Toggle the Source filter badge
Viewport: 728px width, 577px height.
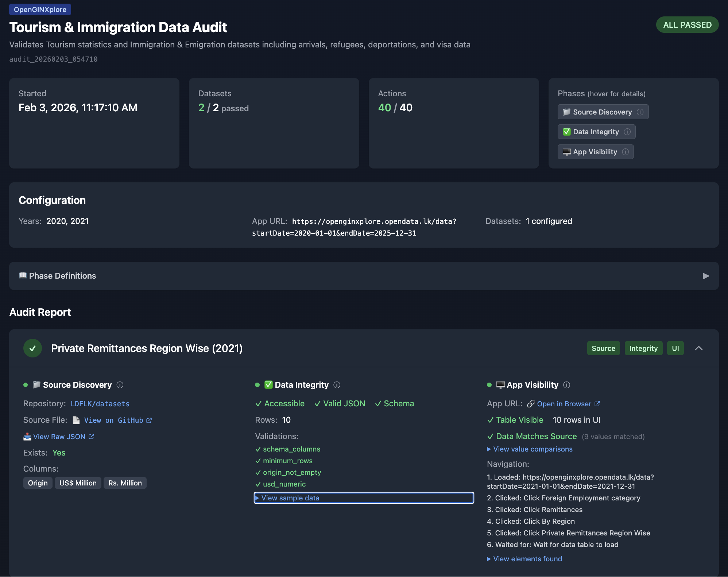pos(603,348)
